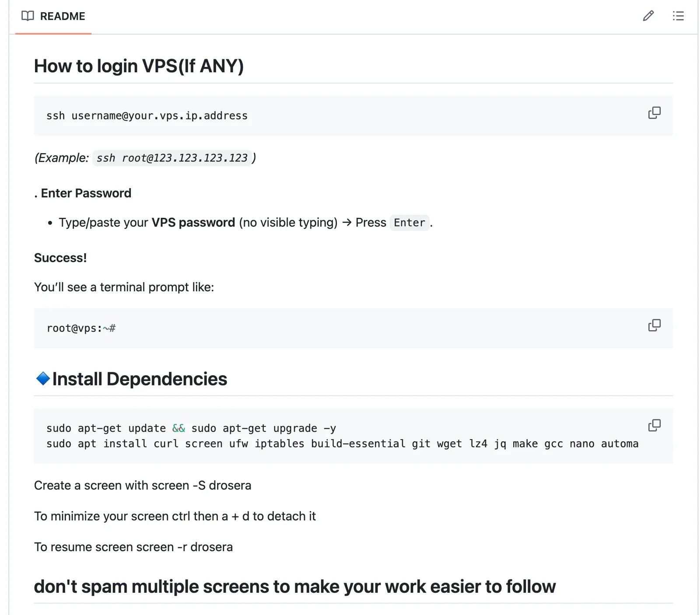This screenshot has width=700, height=615.
Task: Click the 'VPS password' bold text
Action: (193, 223)
